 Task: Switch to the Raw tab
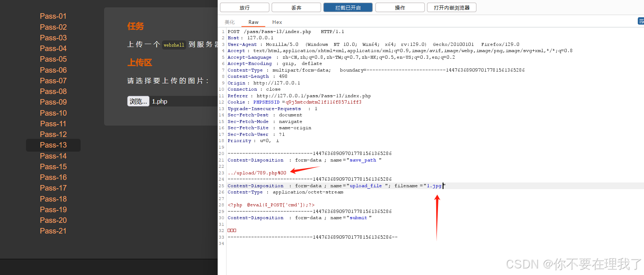click(253, 22)
